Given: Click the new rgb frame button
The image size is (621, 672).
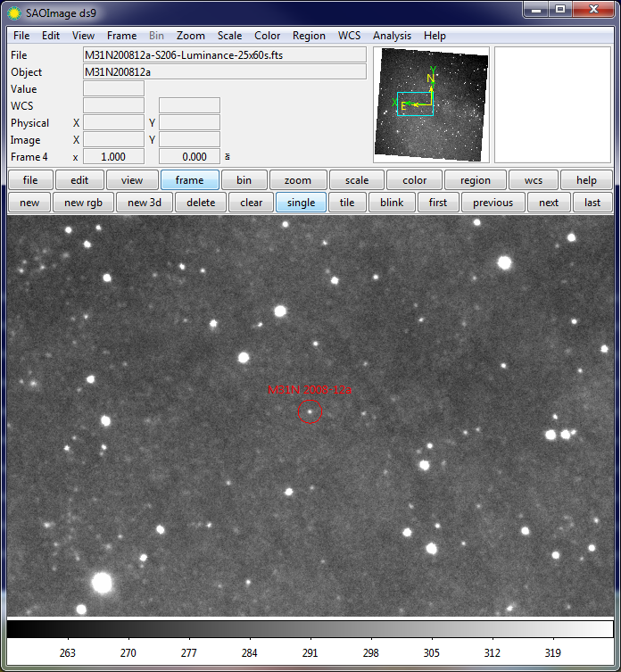Looking at the screenshot, I should coord(87,202).
